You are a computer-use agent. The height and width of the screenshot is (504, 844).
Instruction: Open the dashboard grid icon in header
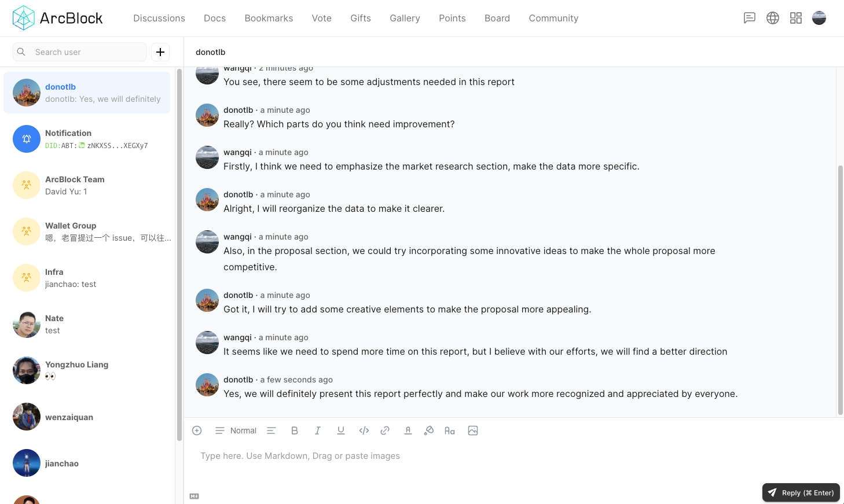(796, 18)
